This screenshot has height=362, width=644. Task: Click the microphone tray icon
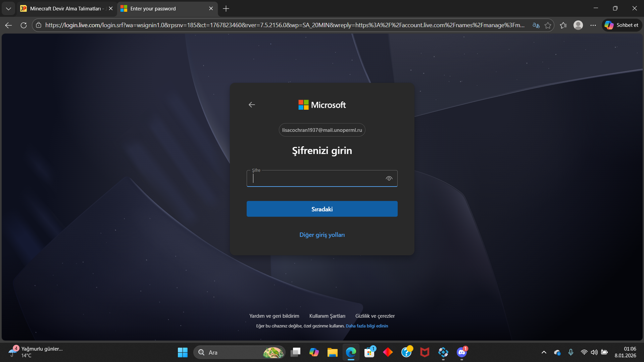pos(571,352)
